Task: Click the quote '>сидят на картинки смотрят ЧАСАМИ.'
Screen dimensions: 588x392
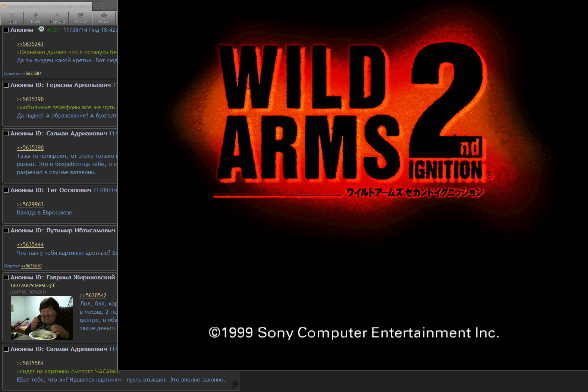Action: [68, 371]
